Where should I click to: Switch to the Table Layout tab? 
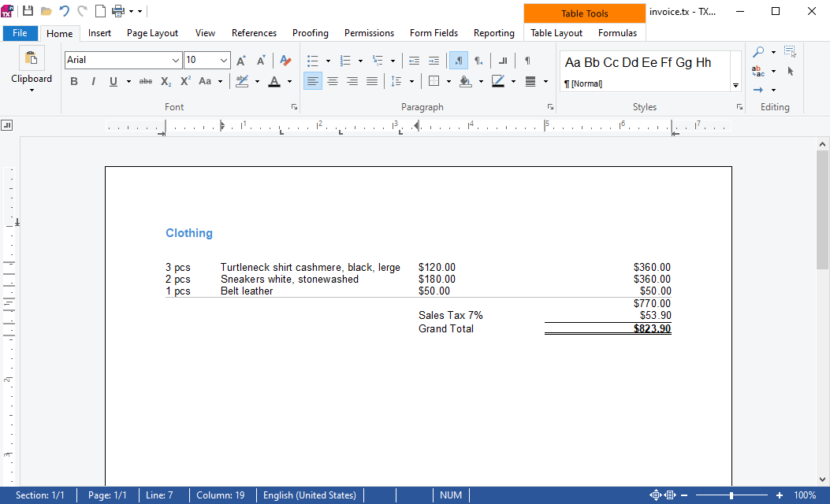pos(556,33)
